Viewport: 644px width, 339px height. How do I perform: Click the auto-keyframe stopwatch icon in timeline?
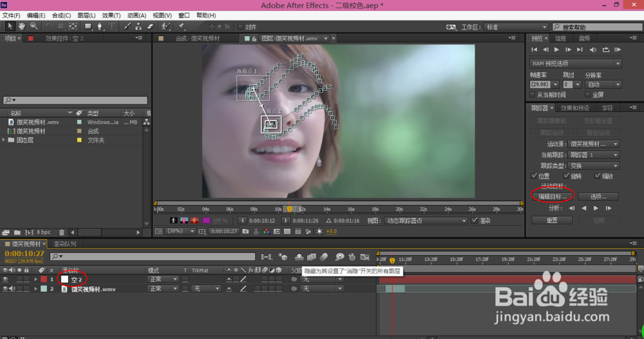(x=352, y=257)
